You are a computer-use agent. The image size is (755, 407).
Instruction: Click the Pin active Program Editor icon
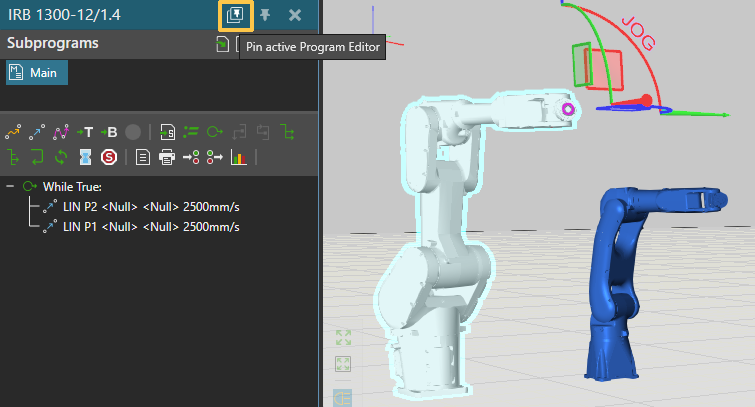pos(234,15)
